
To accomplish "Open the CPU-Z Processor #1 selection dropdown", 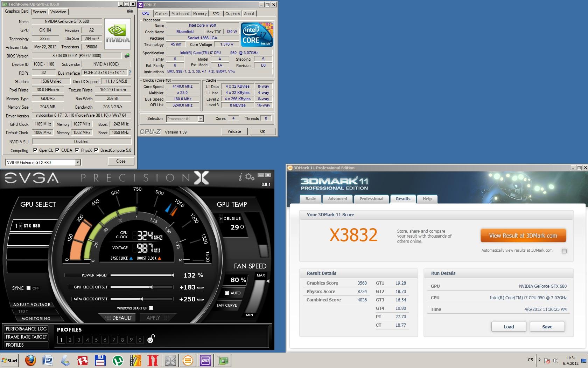I will tap(201, 119).
